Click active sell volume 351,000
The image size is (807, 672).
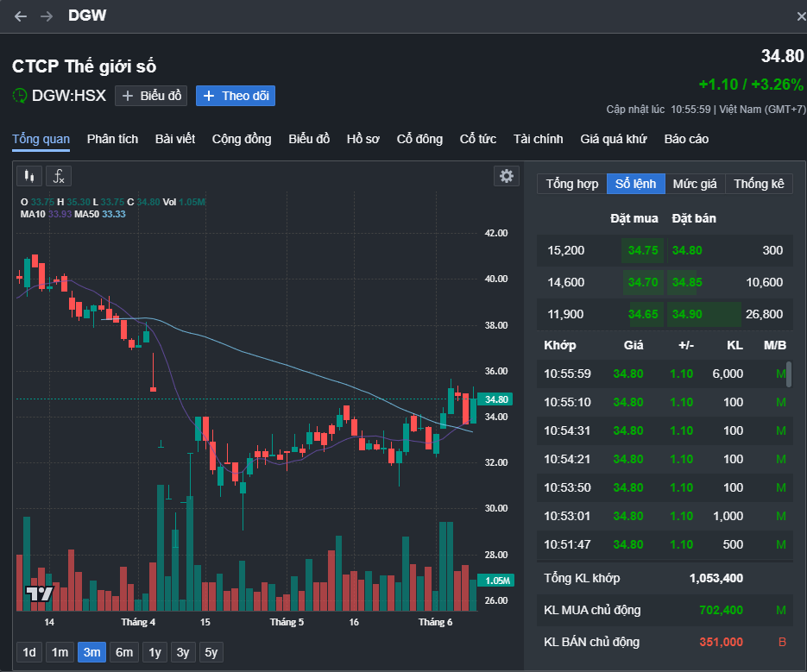[x=721, y=642]
